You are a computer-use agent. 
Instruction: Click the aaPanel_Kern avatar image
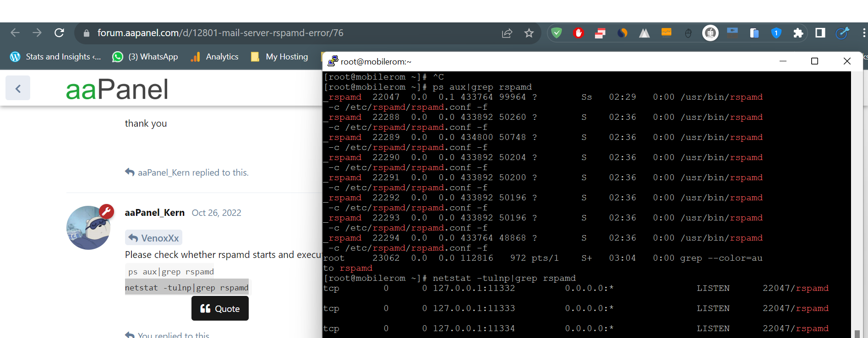click(x=88, y=227)
